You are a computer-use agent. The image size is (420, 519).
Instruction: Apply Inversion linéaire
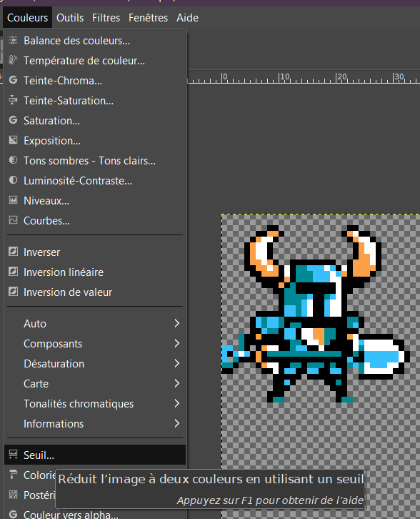[x=95, y=272]
